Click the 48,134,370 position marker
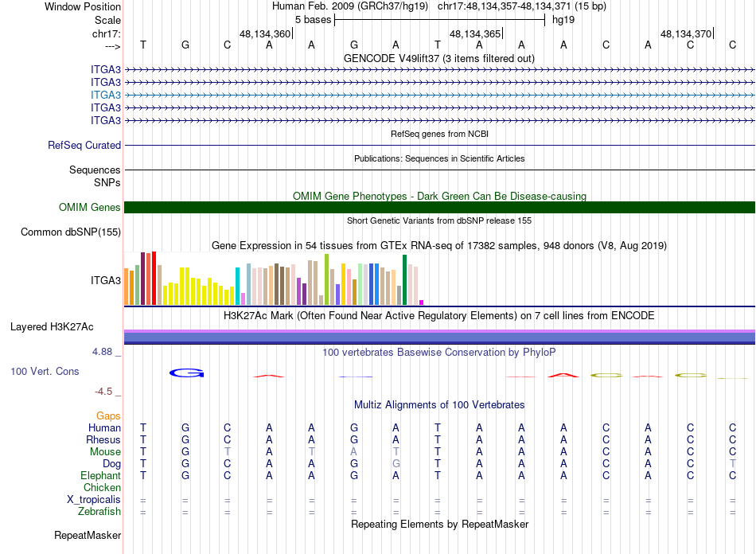This screenshot has height=554, width=756. click(x=686, y=33)
